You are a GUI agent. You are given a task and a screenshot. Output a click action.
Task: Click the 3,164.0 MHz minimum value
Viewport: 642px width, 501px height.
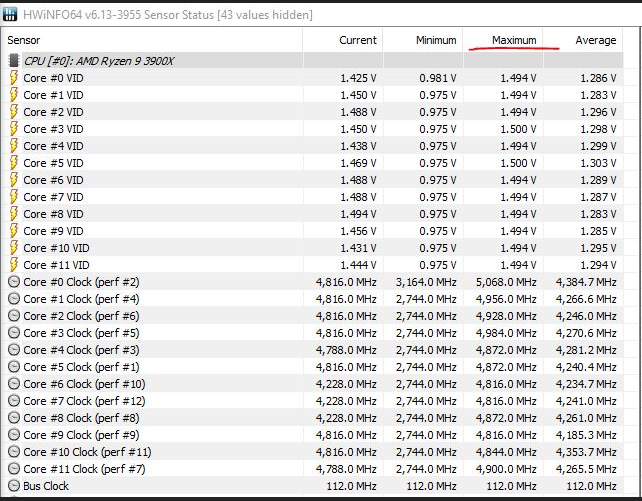point(426,282)
